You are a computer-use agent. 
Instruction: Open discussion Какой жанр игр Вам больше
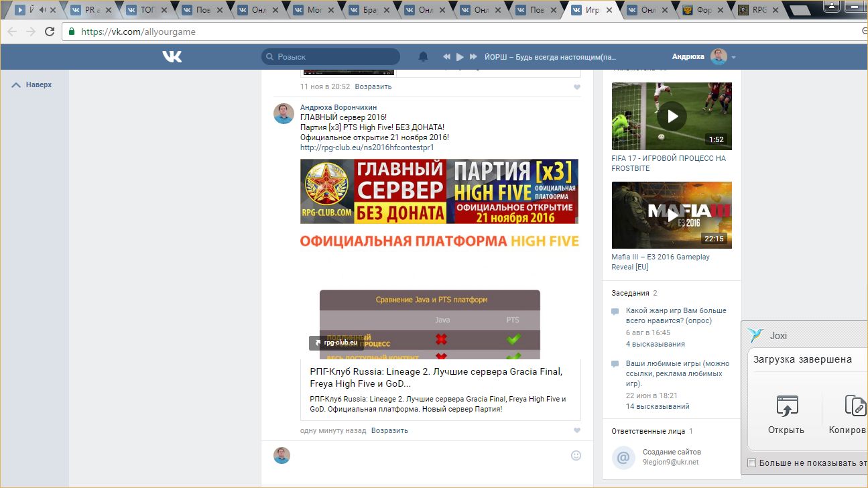coord(676,316)
